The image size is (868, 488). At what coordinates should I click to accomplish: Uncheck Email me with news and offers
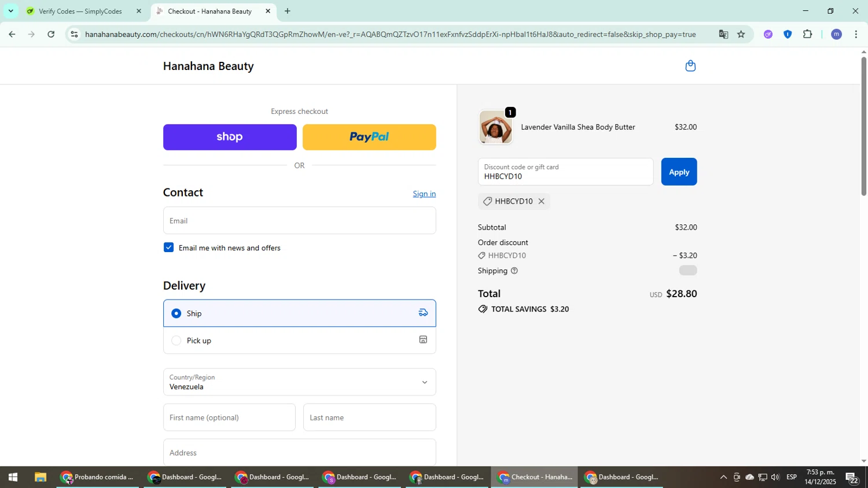click(168, 247)
